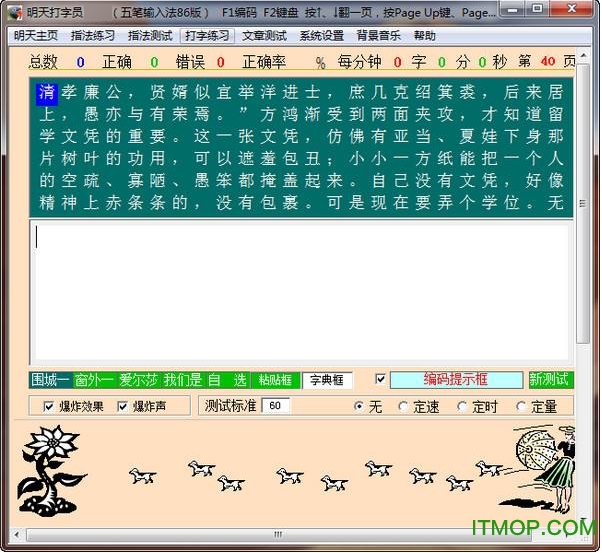This screenshot has height=553, width=602.
Task: Toggle the checkbox beside 编码提示框
Action: 379,380
